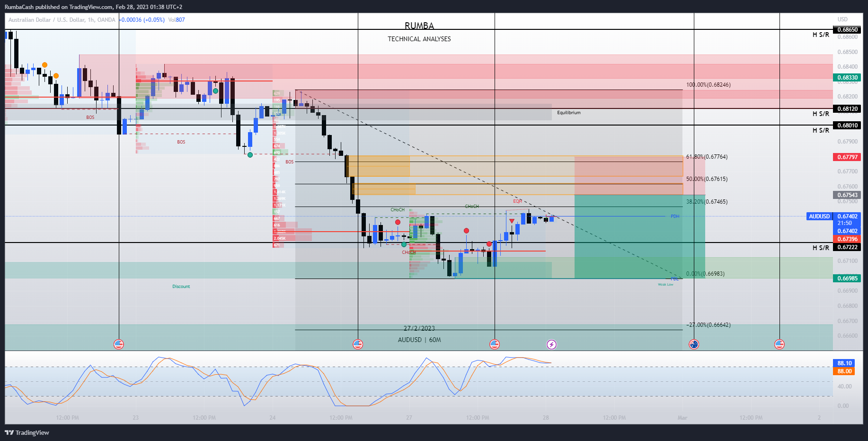Click the EQH label
Viewport: 868px width, 441px height.
pos(517,201)
